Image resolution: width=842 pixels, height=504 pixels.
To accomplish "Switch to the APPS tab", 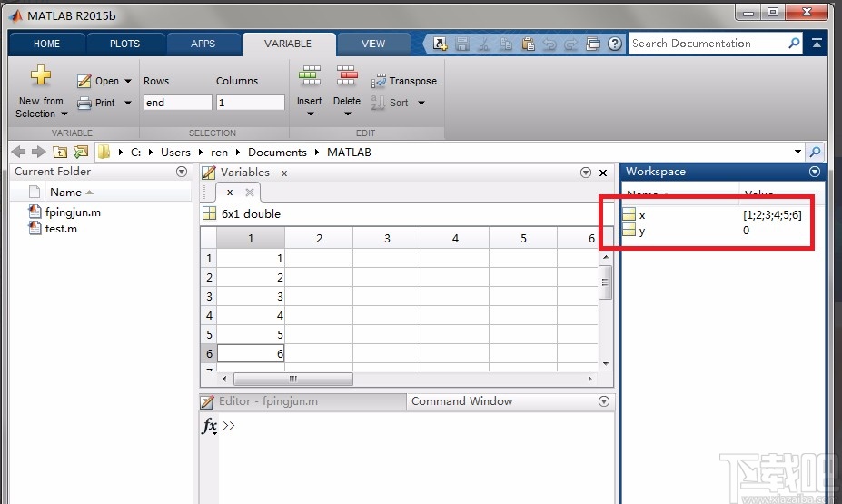I will 203,44.
